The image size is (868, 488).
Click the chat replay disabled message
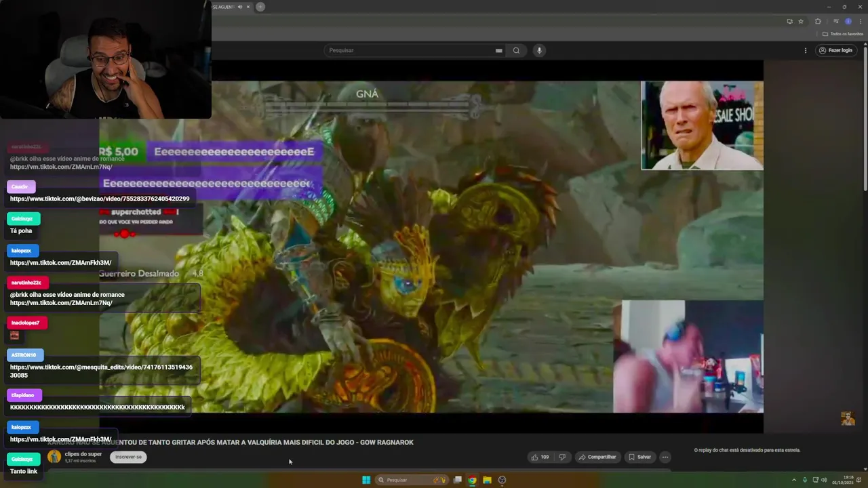point(747,450)
